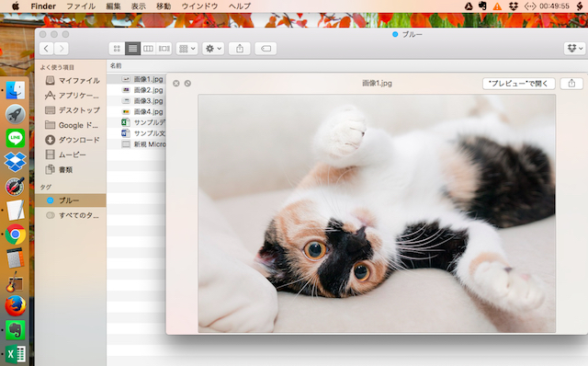The image size is (588, 366).
Task: Open Dropbox from the Dock
Action: click(16, 162)
